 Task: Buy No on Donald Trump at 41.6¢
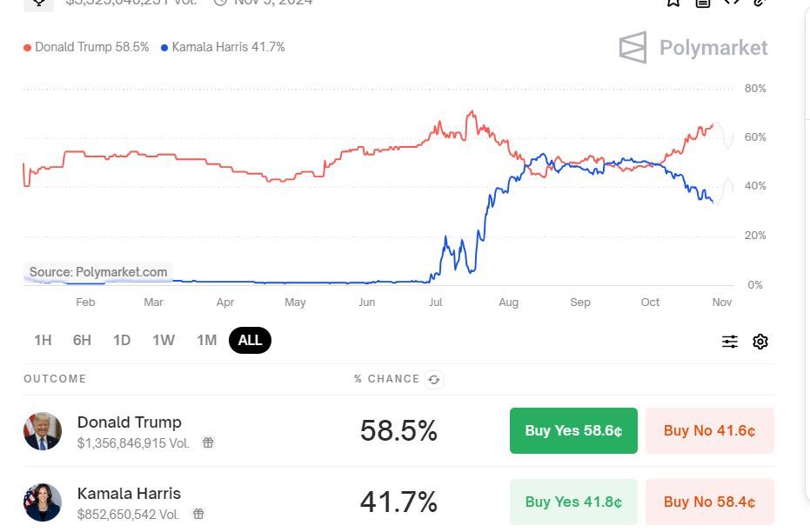pos(709,431)
